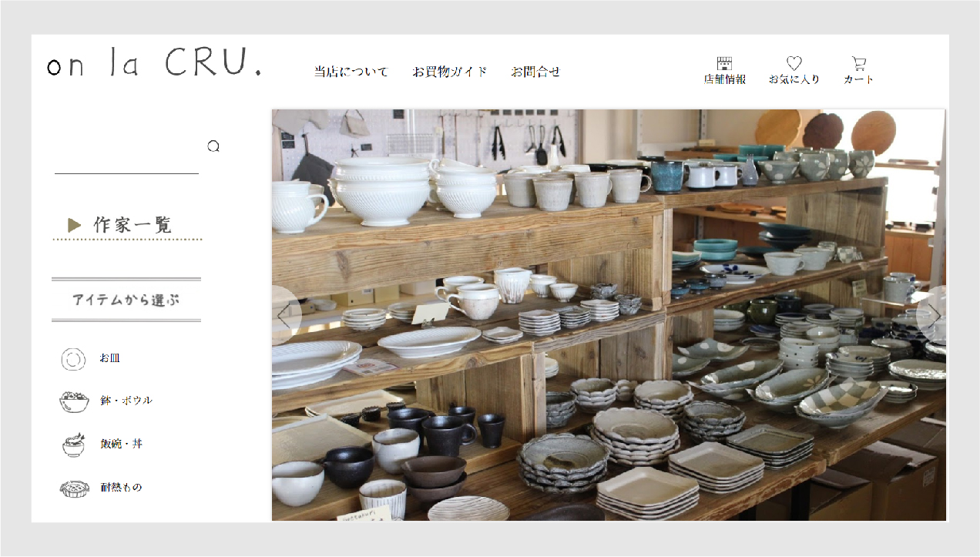Click the search magnifier icon
The width and height of the screenshot is (980, 557).
213,146
